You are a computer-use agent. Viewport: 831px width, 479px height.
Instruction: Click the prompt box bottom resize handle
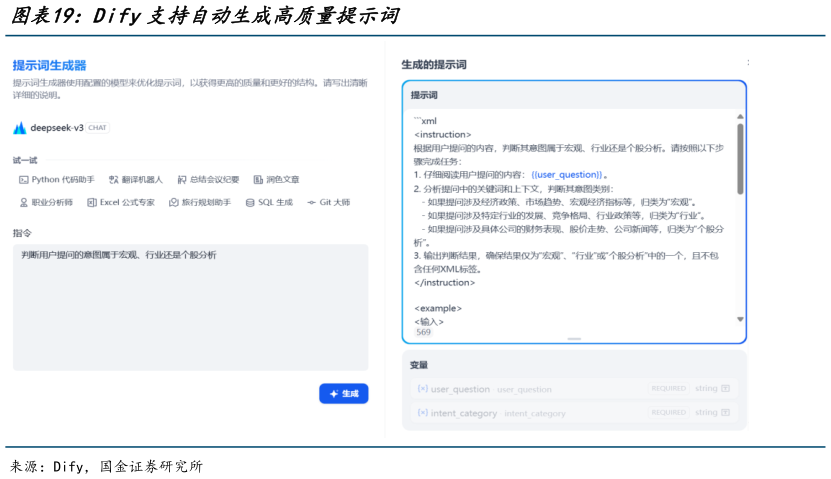point(574,339)
